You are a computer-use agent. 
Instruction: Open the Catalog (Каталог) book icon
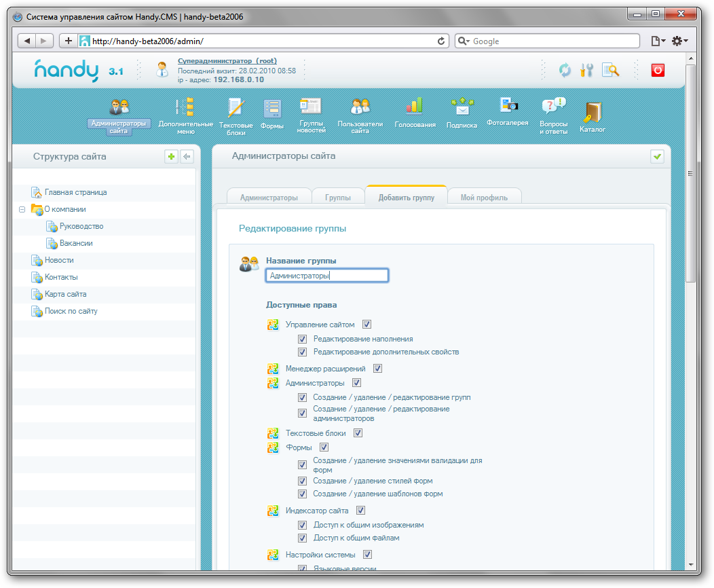[x=592, y=112]
